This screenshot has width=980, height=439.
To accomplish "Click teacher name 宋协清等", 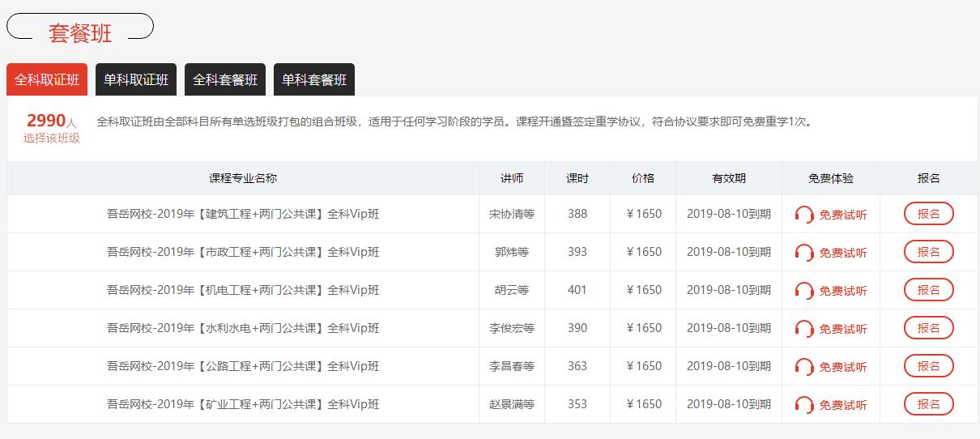I will pyautogui.click(x=512, y=214).
